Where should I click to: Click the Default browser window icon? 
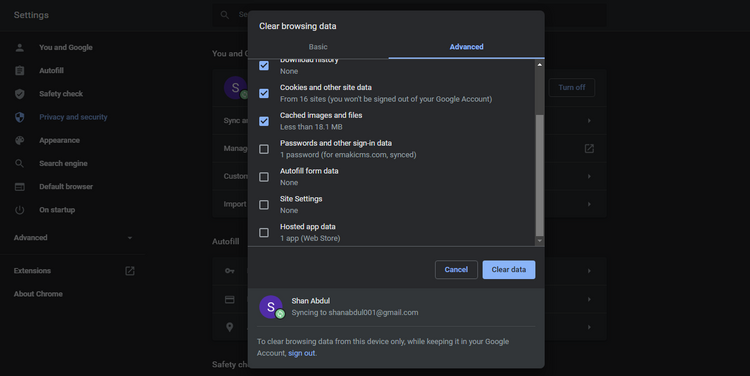point(20,187)
